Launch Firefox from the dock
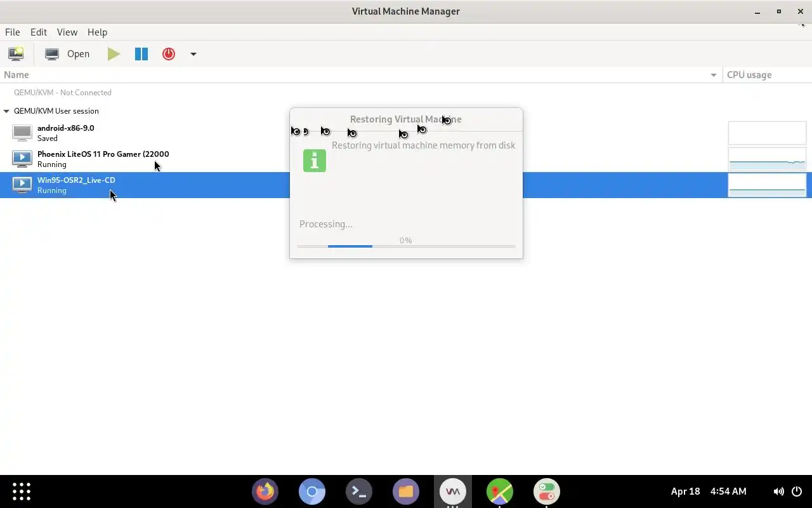 (265, 491)
